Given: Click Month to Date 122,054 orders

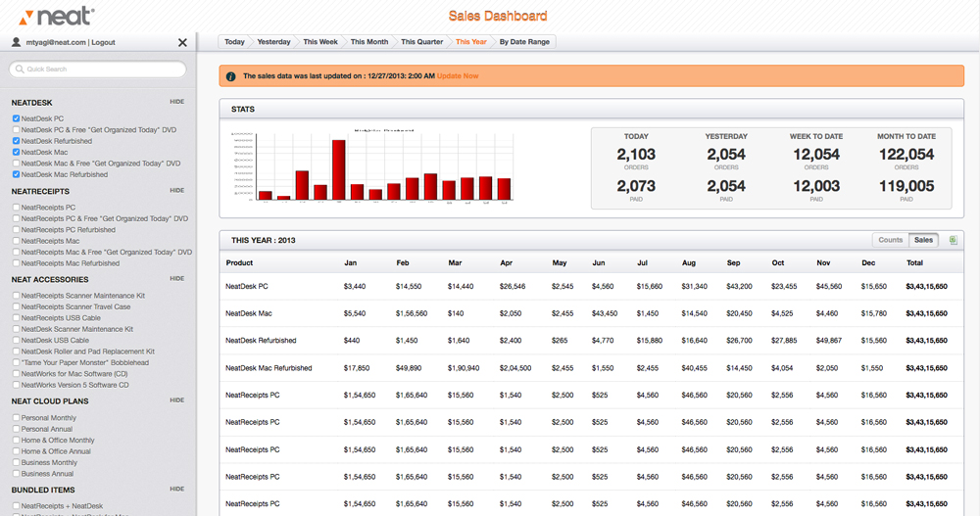Looking at the screenshot, I should coord(906,155).
